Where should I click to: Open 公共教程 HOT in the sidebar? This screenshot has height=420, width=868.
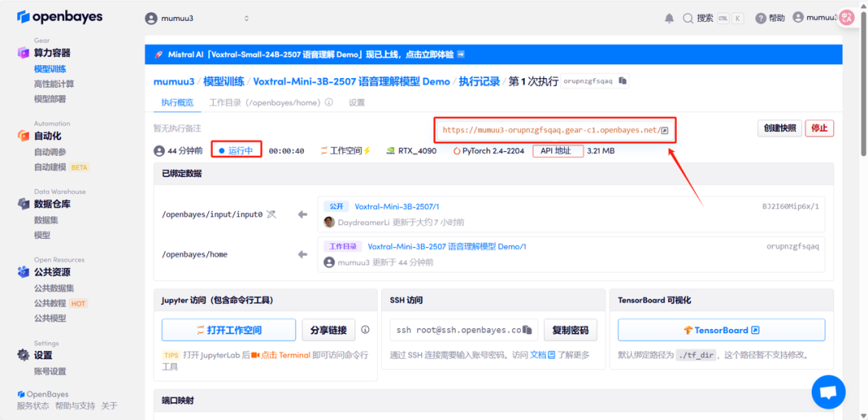point(60,303)
